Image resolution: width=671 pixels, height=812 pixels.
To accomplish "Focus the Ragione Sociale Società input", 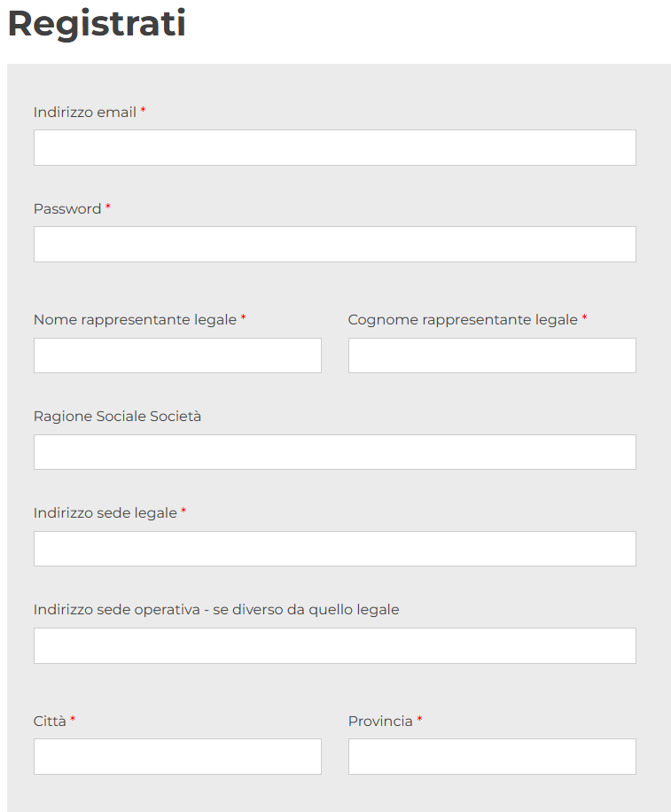I will click(334, 452).
